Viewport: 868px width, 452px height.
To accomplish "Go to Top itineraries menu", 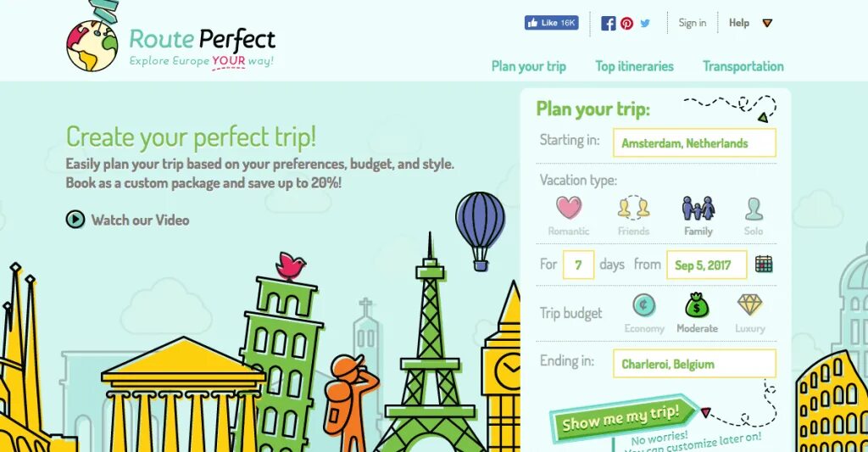I will pyautogui.click(x=634, y=66).
